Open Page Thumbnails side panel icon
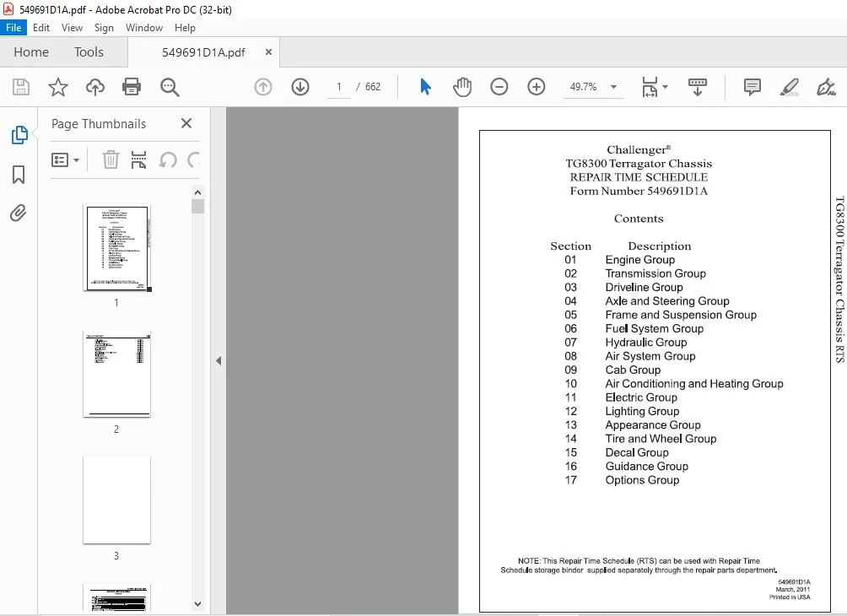Image resolution: width=847 pixels, height=616 pixels. (19, 134)
